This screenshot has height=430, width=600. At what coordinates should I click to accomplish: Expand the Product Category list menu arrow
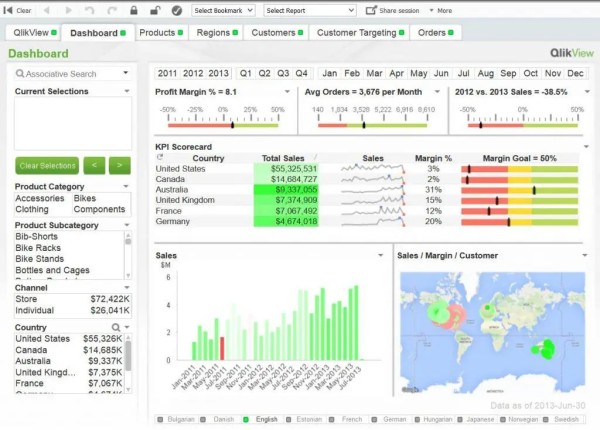[126, 186]
